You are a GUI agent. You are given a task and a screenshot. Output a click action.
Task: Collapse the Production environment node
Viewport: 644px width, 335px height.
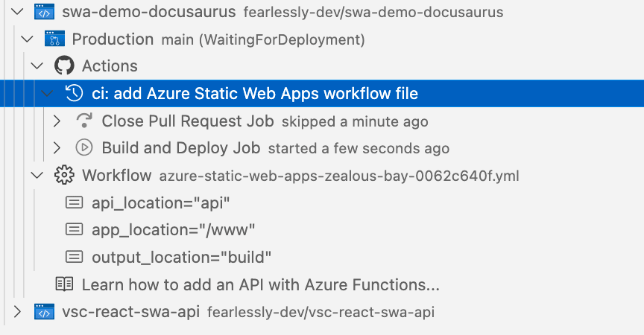pos(27,39)
